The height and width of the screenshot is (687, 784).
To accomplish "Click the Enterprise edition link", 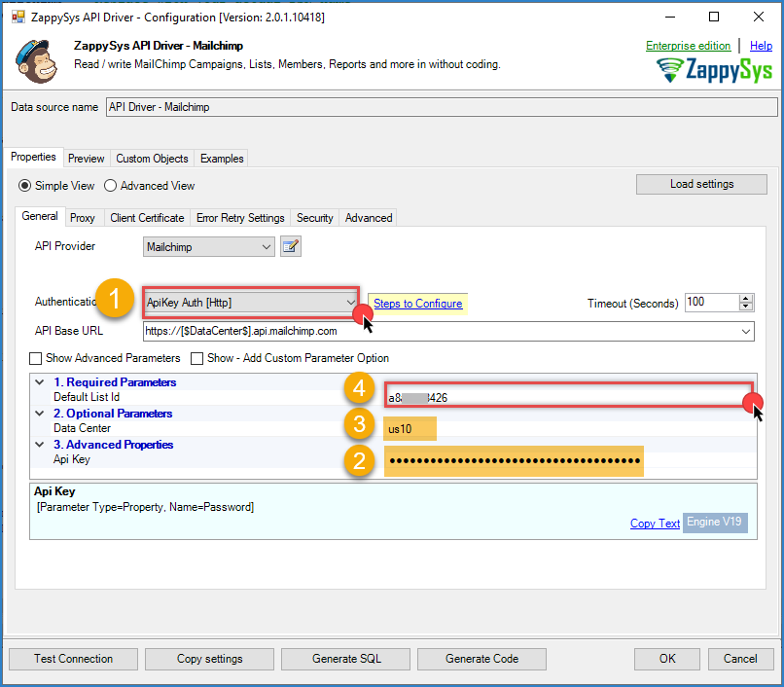I will (688, 46).
